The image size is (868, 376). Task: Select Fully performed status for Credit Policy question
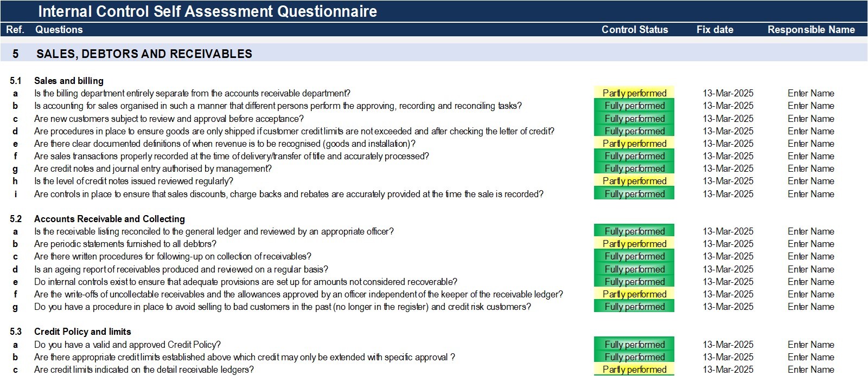coord(634,345)
